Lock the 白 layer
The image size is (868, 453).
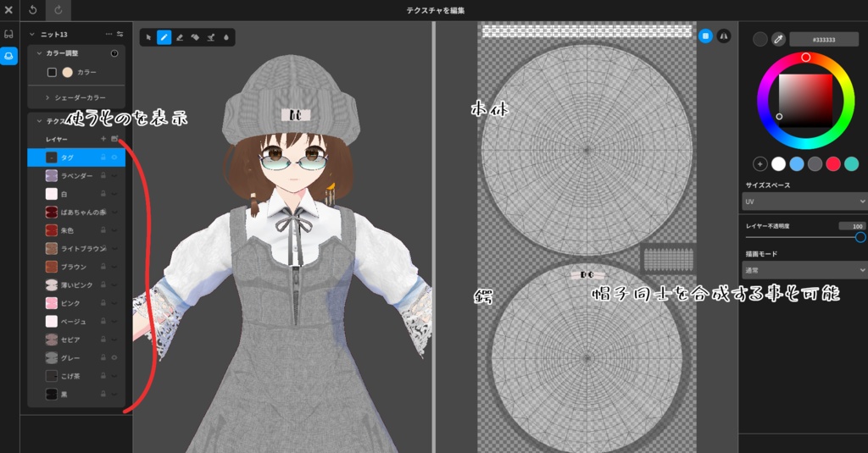click(x=103, y=194)
